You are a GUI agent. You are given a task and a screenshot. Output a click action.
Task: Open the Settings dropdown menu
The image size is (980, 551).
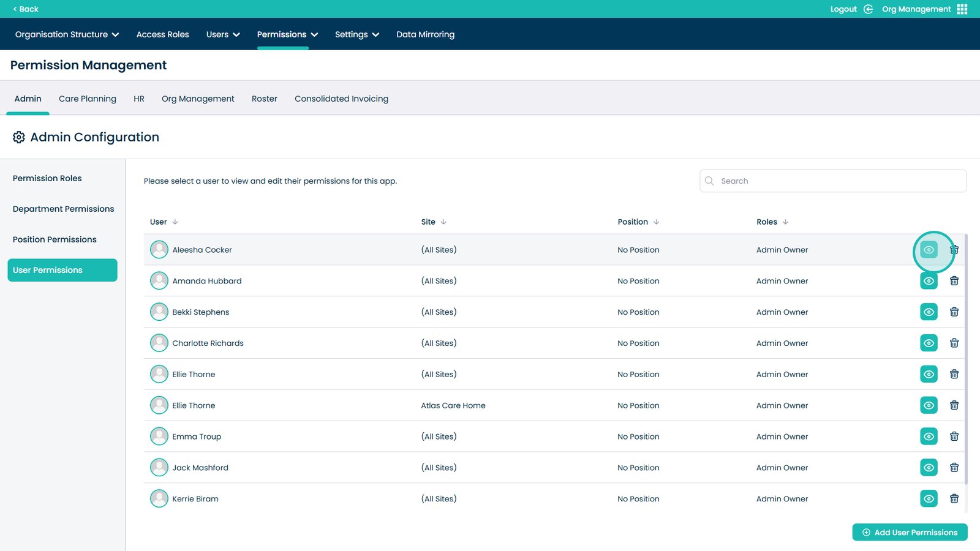356,35
